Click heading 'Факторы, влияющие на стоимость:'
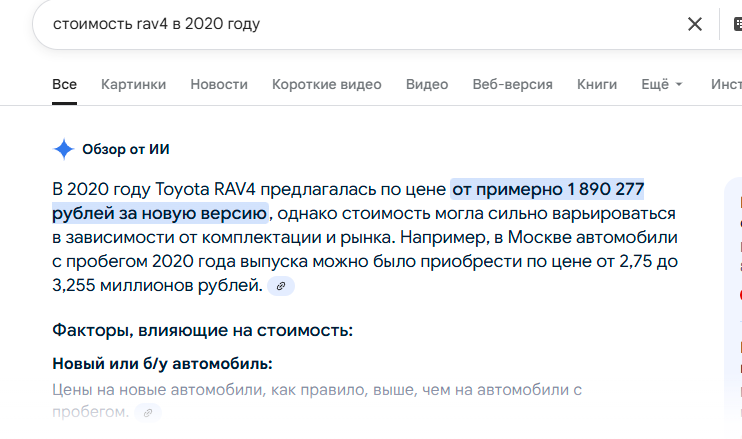742x439 pixels. [203, 330]
